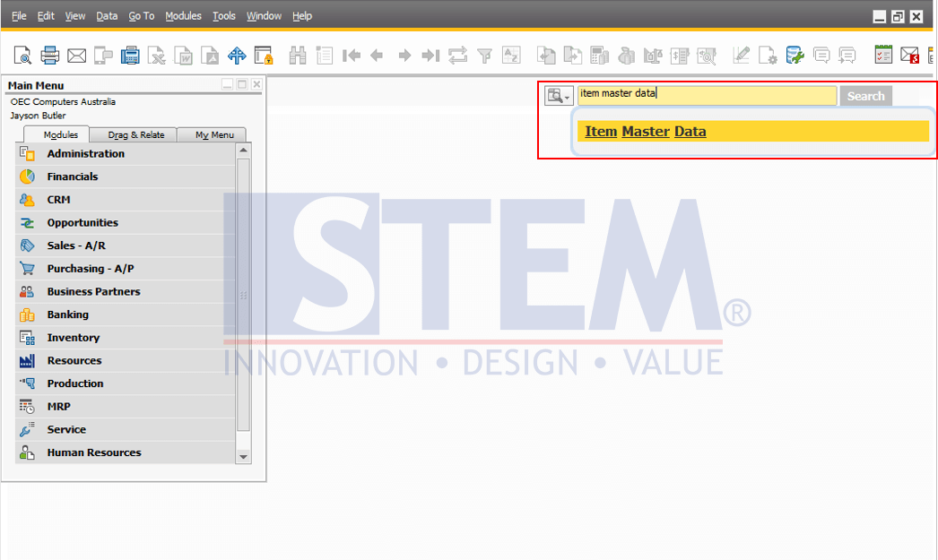Viewport: 938px width, 560px height.
Task: Open the Human Resources module
Action: pos(125,453)
